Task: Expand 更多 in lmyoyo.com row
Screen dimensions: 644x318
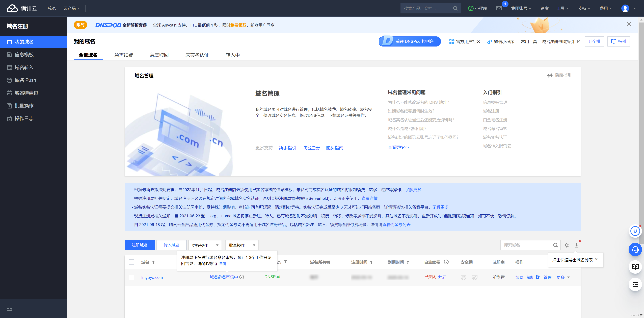Action: point(563,277)
